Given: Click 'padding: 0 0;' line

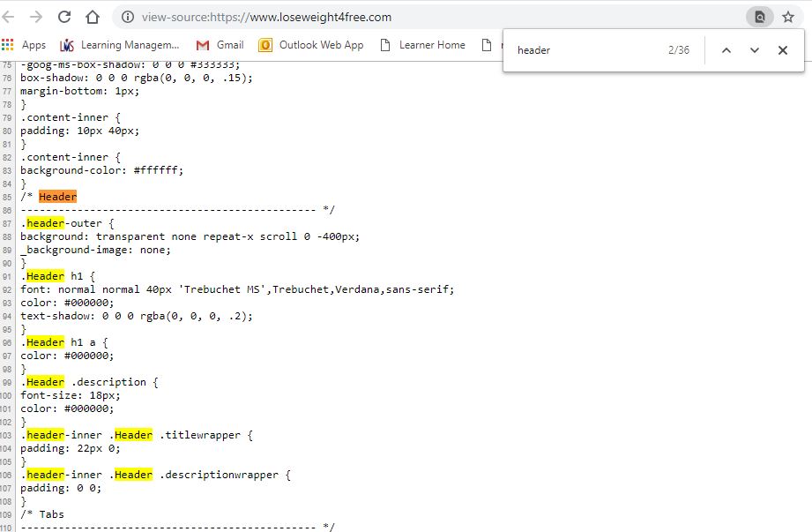Looking at the screenshot, I should [61, 488].
